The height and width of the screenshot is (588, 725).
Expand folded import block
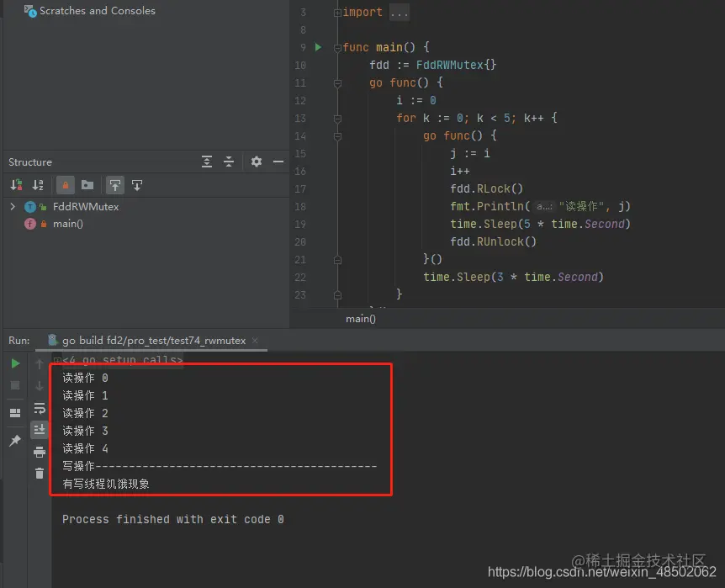tap(337, 13)
